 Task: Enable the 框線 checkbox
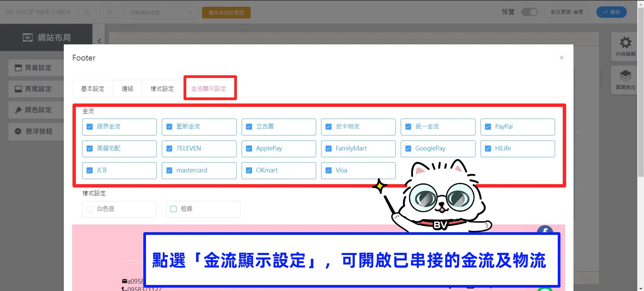point(174,209)
